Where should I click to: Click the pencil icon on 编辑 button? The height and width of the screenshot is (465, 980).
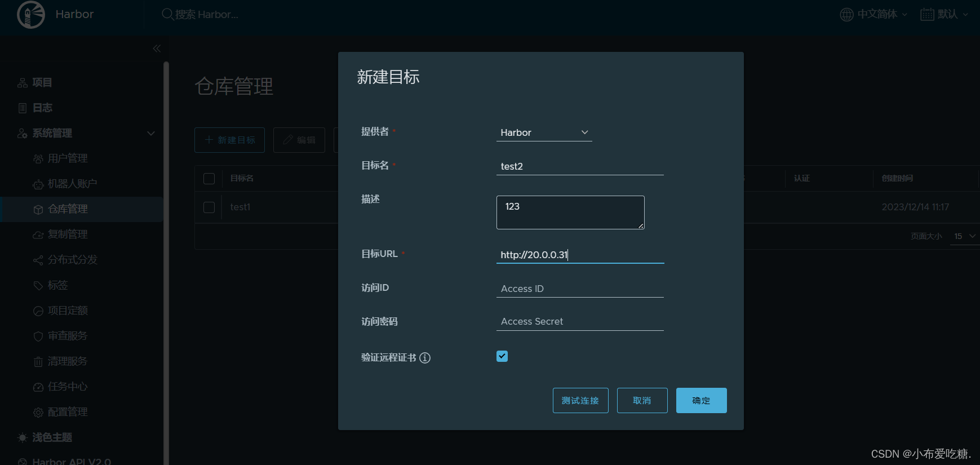288,140
